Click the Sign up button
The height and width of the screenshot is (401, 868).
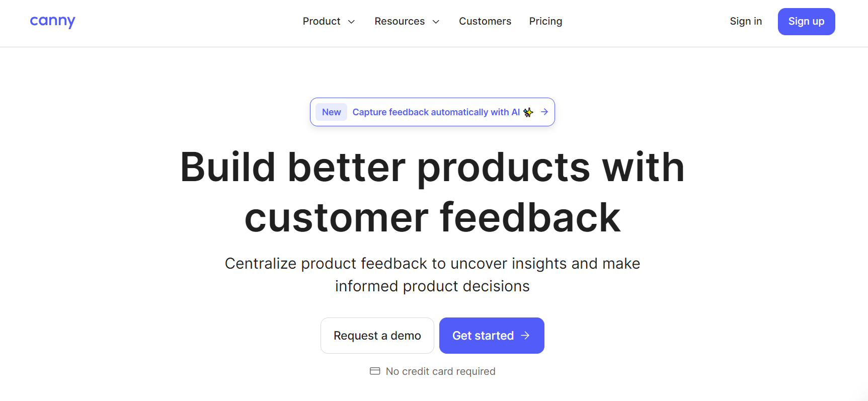point(806,22)
